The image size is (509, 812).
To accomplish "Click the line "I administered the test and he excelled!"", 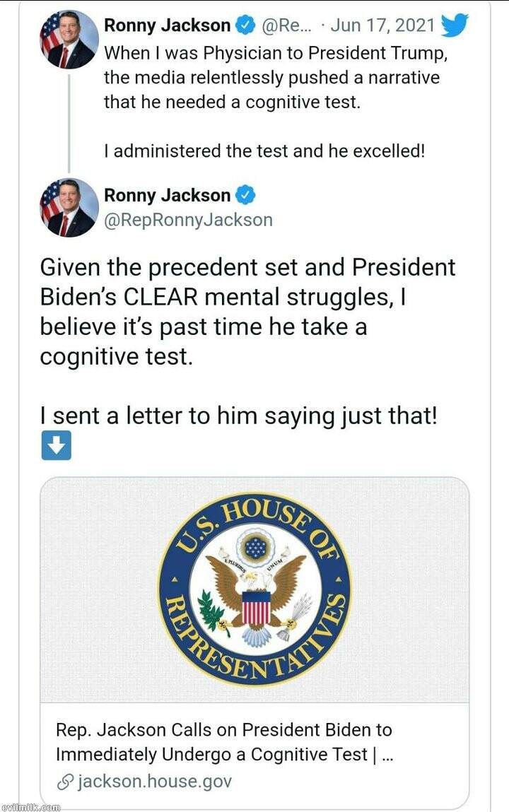I will (x=264, y=151).
